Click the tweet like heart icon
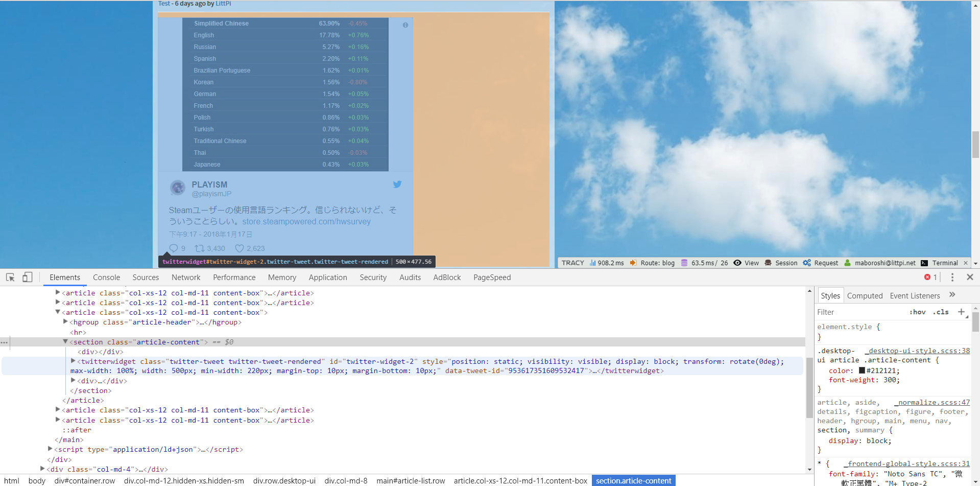This screenshot has width=980, height=486. pyautogui.click(x=239, y=248)
